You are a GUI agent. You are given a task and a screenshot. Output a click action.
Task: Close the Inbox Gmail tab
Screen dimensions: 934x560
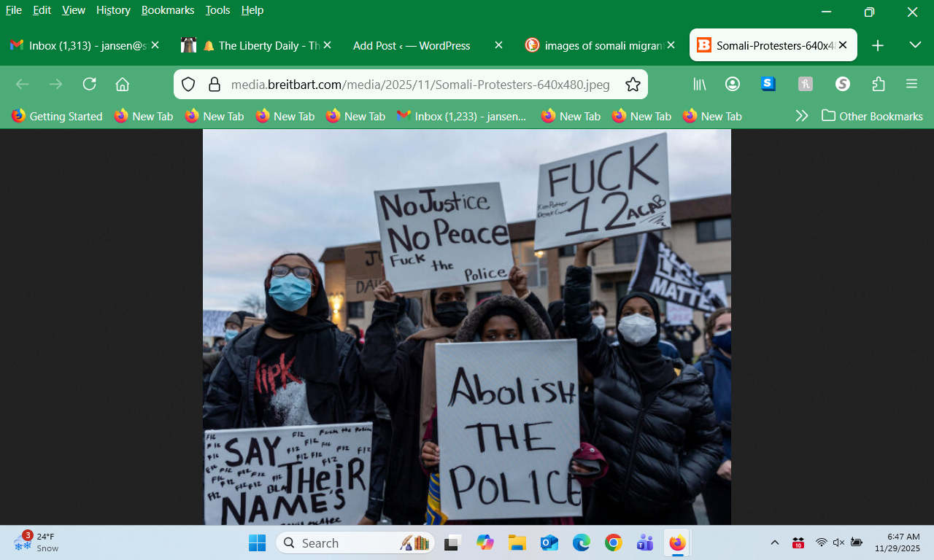pyautogui.click(x=155, y=45)
